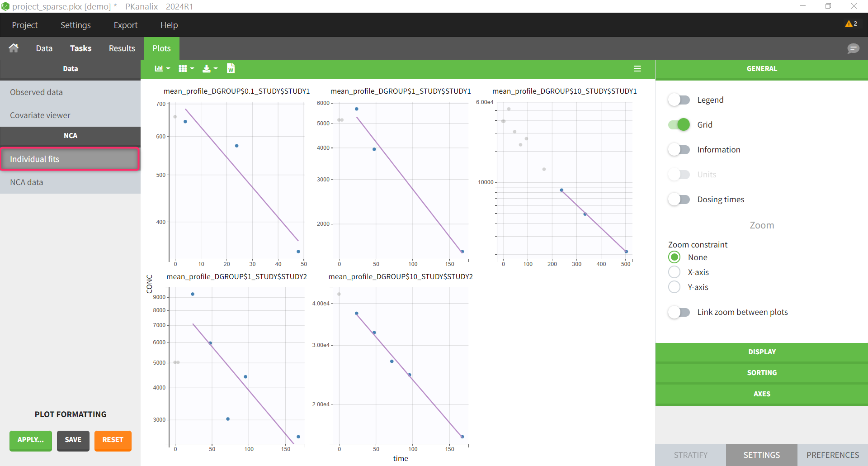Switch to the Results tab

[122, 48]
